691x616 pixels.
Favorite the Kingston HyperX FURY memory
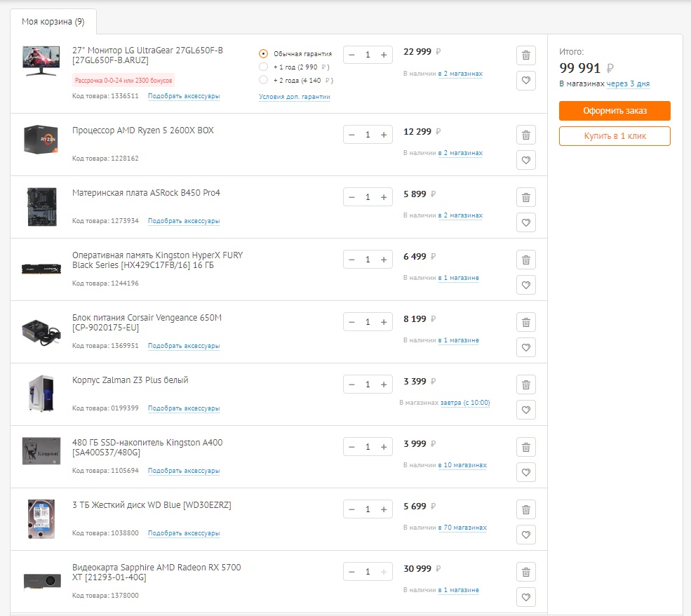click(x=525, y=285)
